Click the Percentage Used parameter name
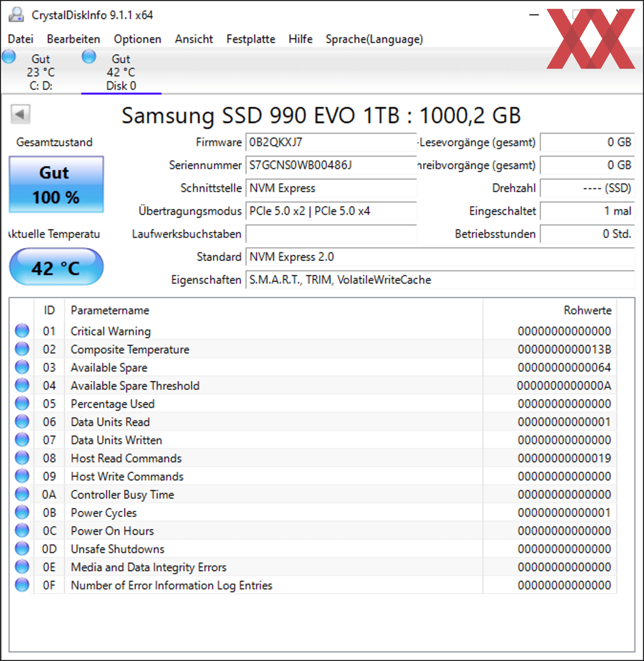This screenshot has height=661, width=644. (x=113, y=404)
